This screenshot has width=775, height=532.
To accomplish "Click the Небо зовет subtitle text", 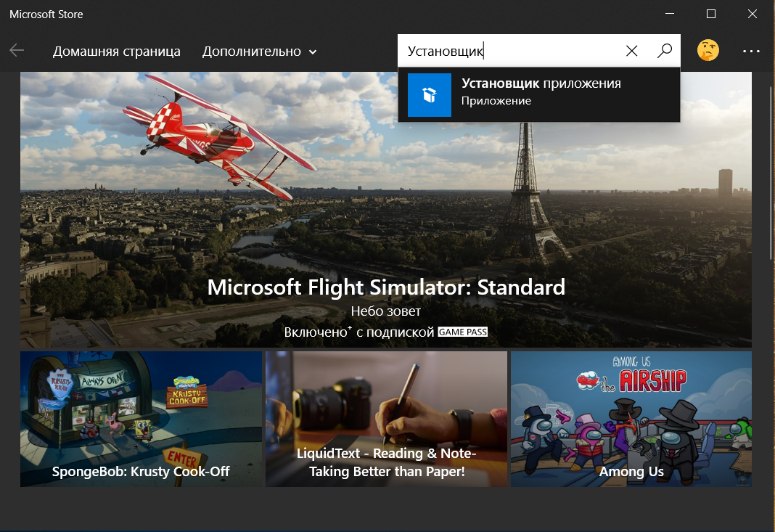I will coord(386,311).
